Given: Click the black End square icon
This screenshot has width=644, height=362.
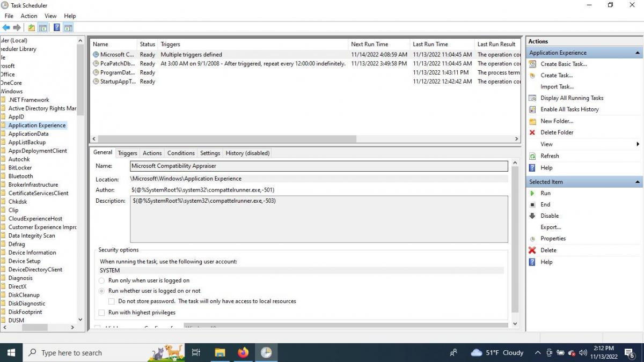Looking at the screenshot, I should click(532, 204).
